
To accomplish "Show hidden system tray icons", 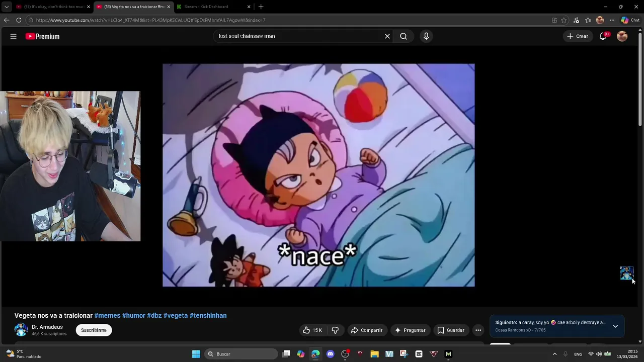I will [x=554, y=354].
